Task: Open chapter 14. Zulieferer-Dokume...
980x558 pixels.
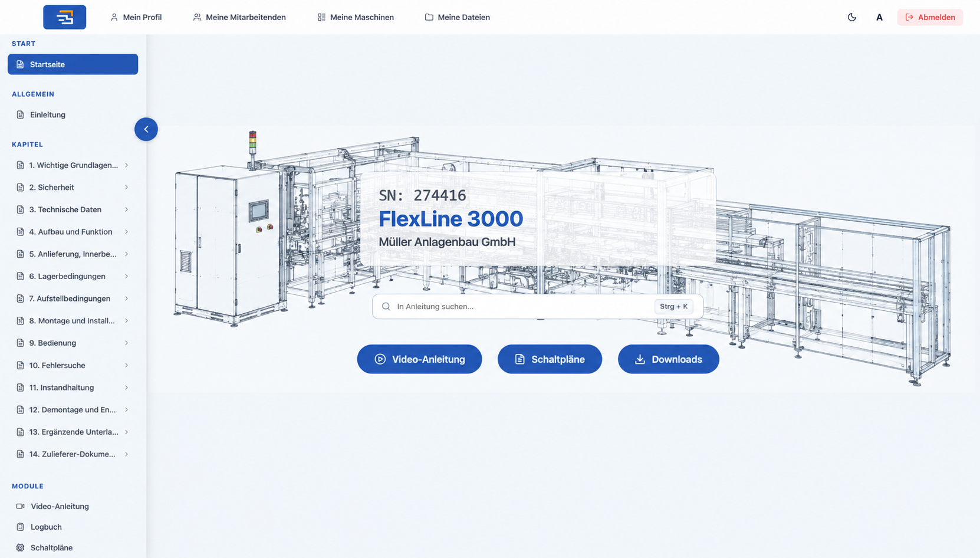Action: pos(73,454)
